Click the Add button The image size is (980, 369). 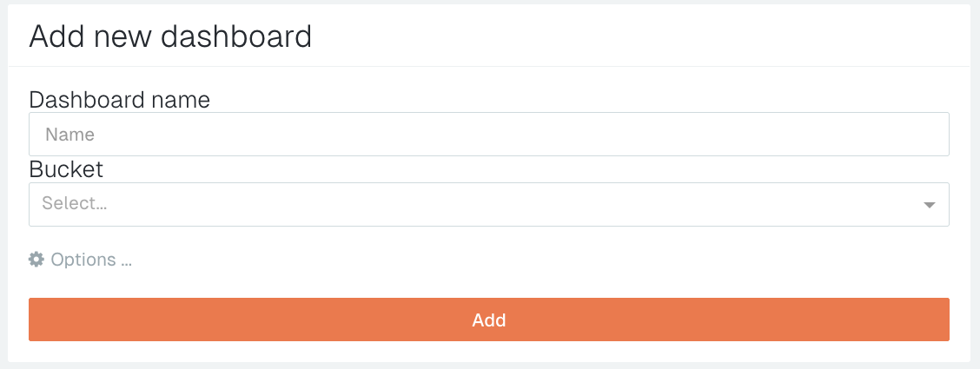point(488,320)
